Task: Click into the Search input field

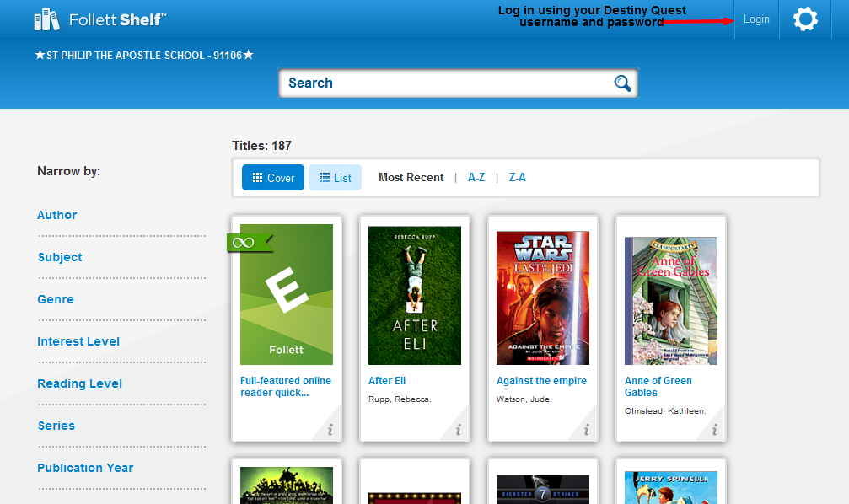Action: pos(447,83)
